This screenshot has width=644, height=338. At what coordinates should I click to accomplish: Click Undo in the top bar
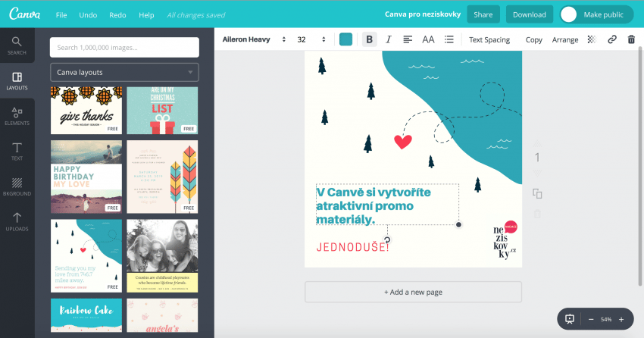88,15
